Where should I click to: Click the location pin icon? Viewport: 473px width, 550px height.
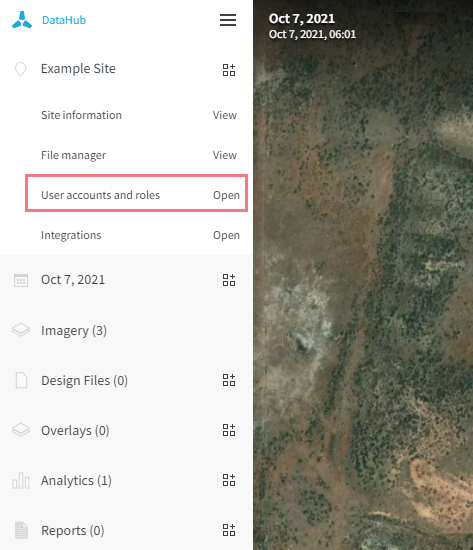(x=21, y=69)
